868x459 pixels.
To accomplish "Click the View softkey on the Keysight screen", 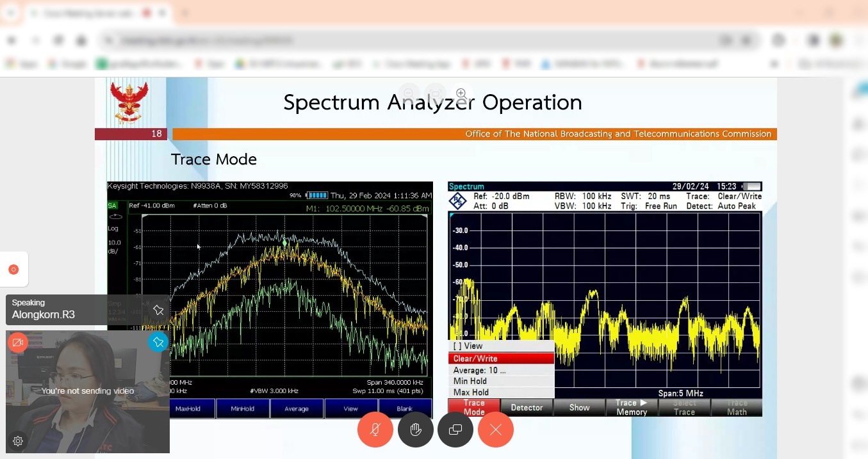I will coord(350,408).
